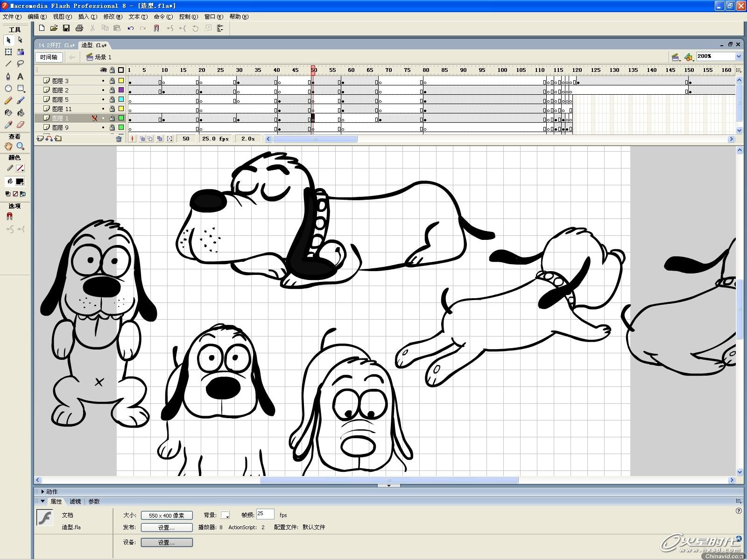Select the Rectangle tool
This screenshot has height=560, width=747.
click(21, 88)
